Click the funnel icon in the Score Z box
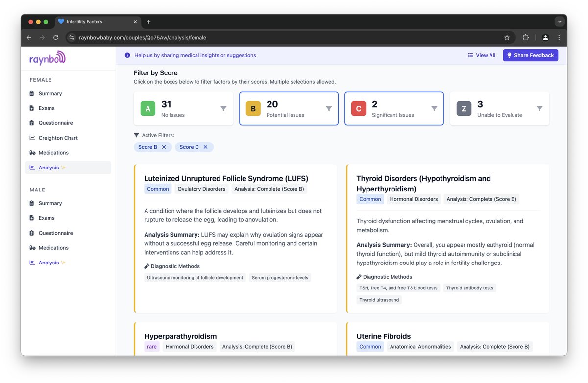The height and width of the screenshot is (383, 588). 539,108
